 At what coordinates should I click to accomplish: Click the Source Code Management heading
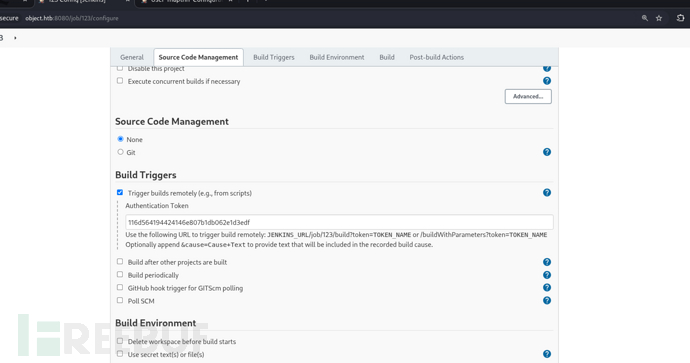[172, 121]
